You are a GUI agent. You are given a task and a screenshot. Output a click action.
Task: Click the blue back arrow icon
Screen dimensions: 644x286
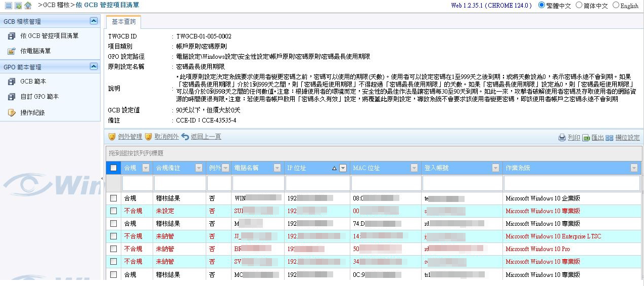(185, 137)
